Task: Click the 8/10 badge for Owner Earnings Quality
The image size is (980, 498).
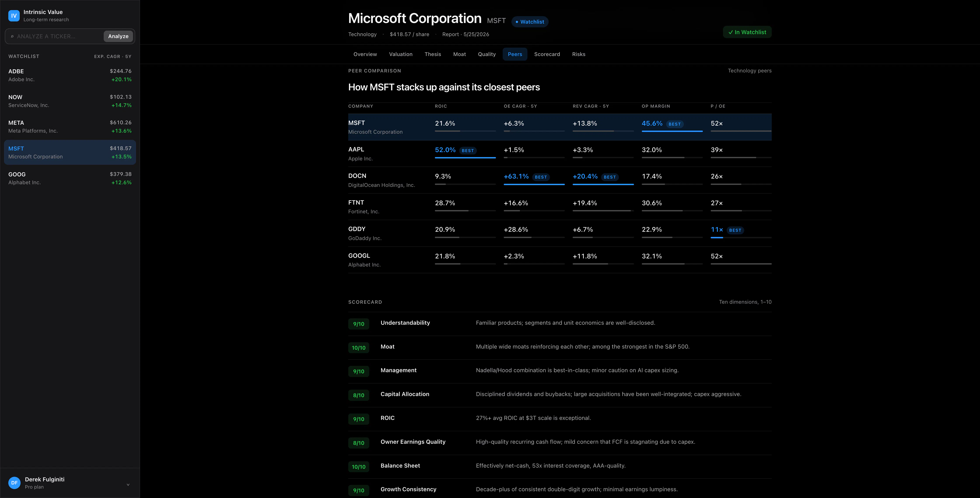Action: point(359,443)
